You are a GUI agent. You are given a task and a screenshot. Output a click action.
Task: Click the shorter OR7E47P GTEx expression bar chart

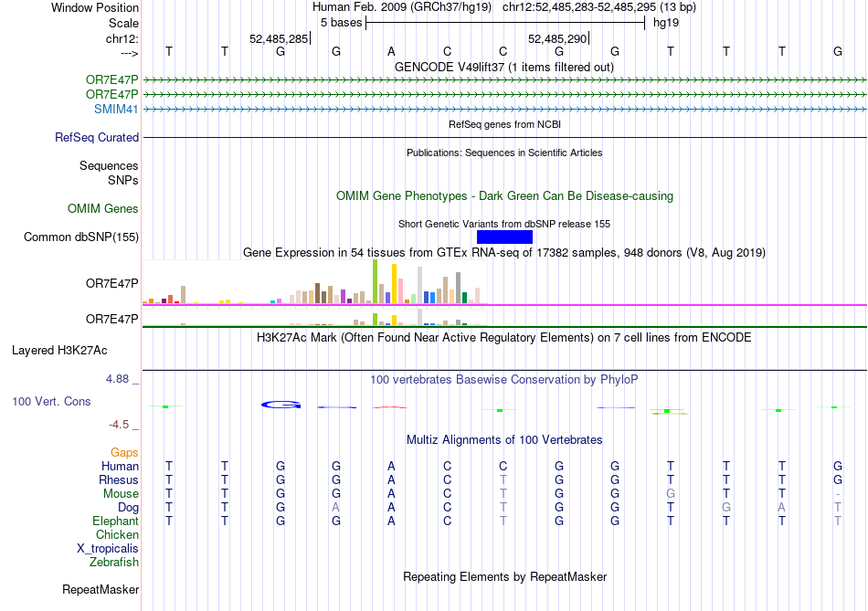[314, 318]
